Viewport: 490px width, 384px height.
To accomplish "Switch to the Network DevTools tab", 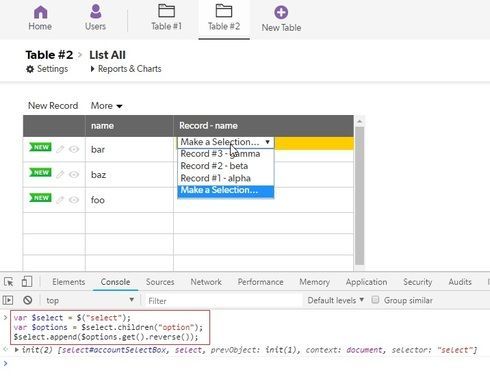I will click(x=206, y=282).
